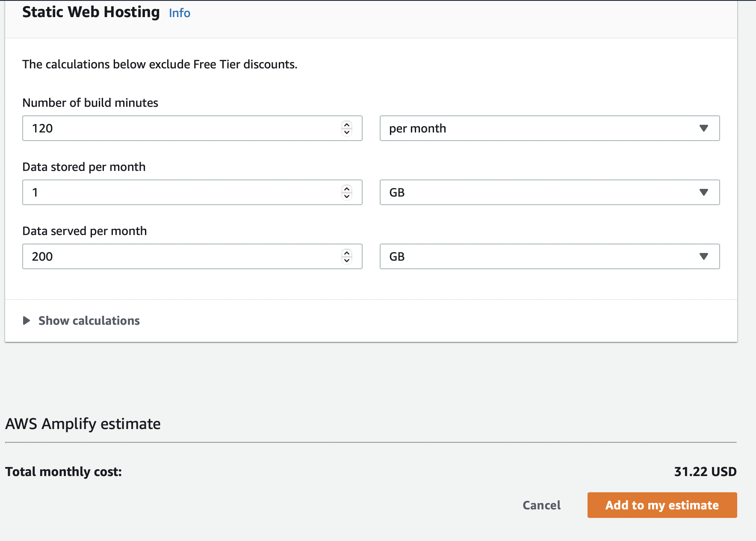Select the Data served per month input
Viewport: 756px width, 541px height.
pyautogui.click(x=180, y=256)
